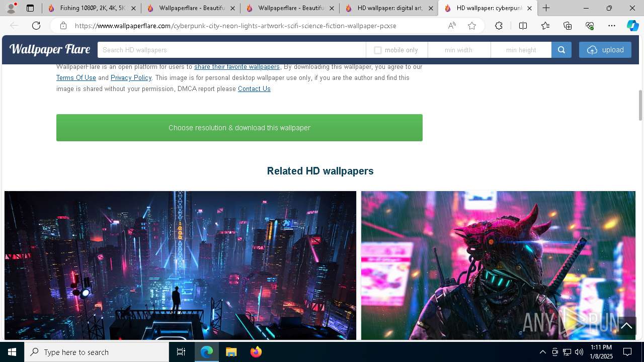Click the upload button
This screenshot has height=362, width=644.
tap(605, 50)
